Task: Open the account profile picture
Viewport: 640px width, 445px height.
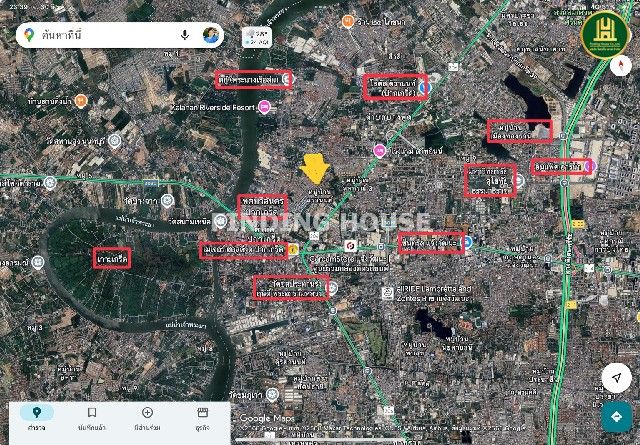Action: click(211, 35)
